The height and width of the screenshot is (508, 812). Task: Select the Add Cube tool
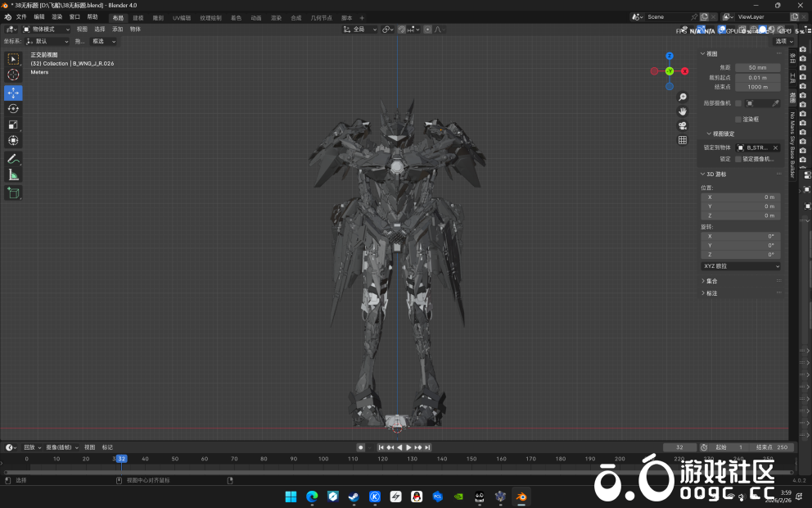pyautogui.click(x=13, y=193)
